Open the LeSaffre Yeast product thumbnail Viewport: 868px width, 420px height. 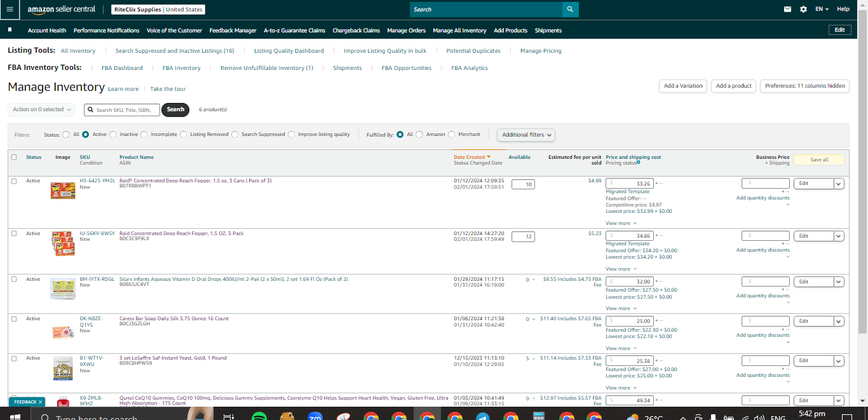point(63,369)
